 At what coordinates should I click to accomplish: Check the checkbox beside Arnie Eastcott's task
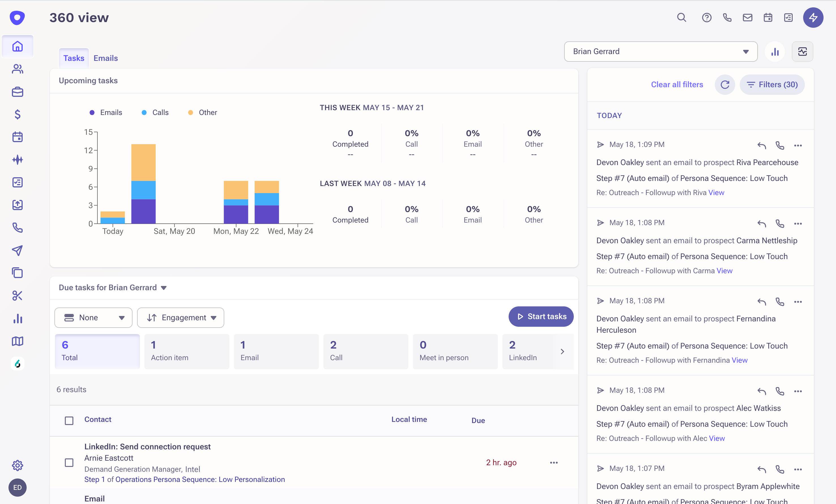click(x=69, y=463)
